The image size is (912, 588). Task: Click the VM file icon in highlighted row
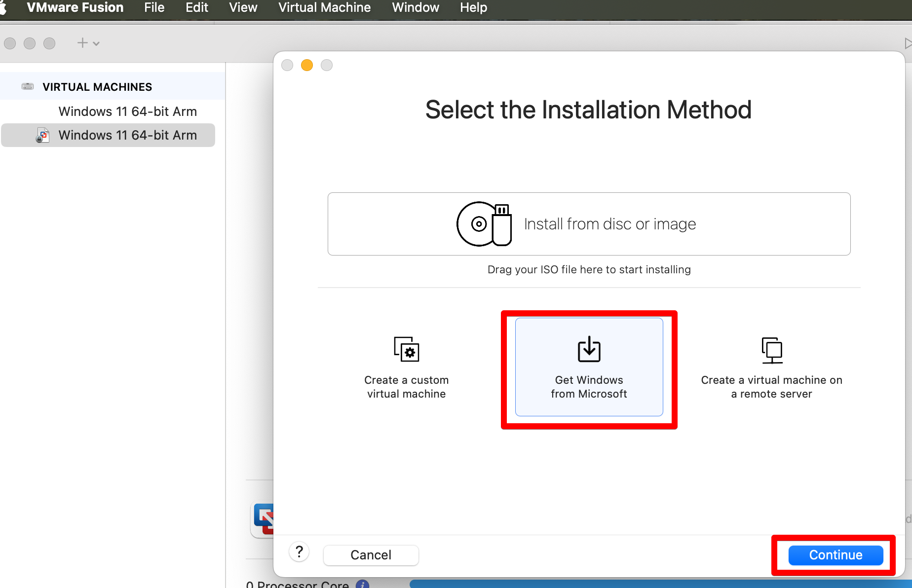43,135
